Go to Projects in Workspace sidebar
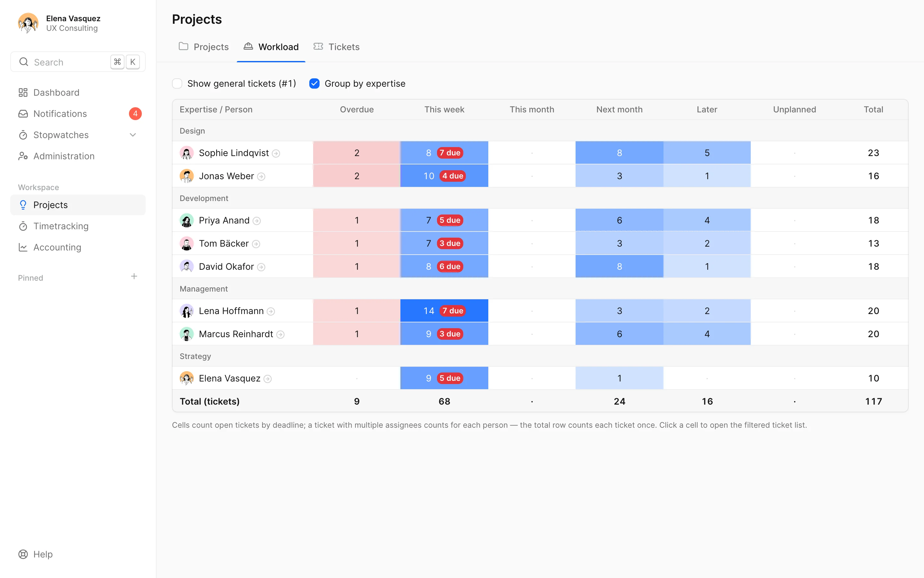The height and width of the screenshot is (578, 924). tap(78, 205)
